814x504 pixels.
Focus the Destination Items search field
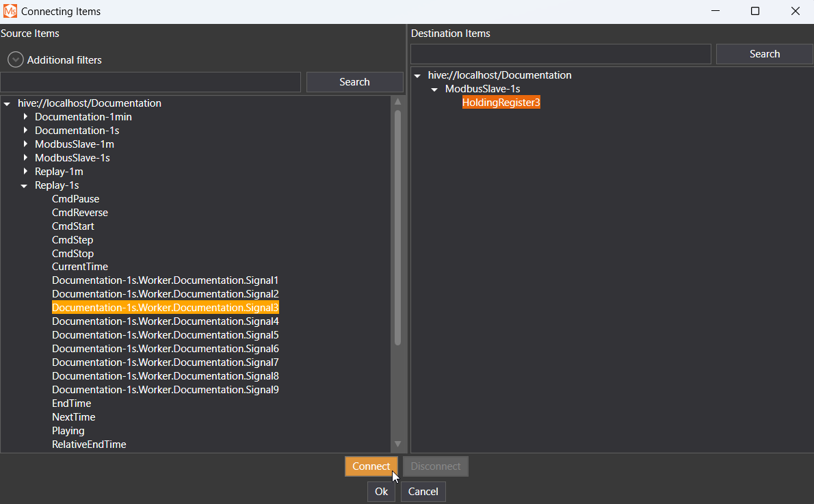pyautogui.click(x=560, y=54)
